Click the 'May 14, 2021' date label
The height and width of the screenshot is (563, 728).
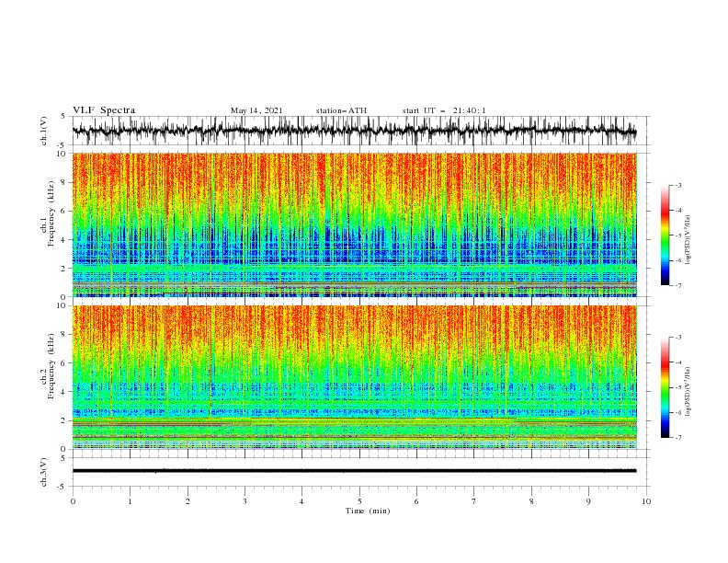[256, 110]
